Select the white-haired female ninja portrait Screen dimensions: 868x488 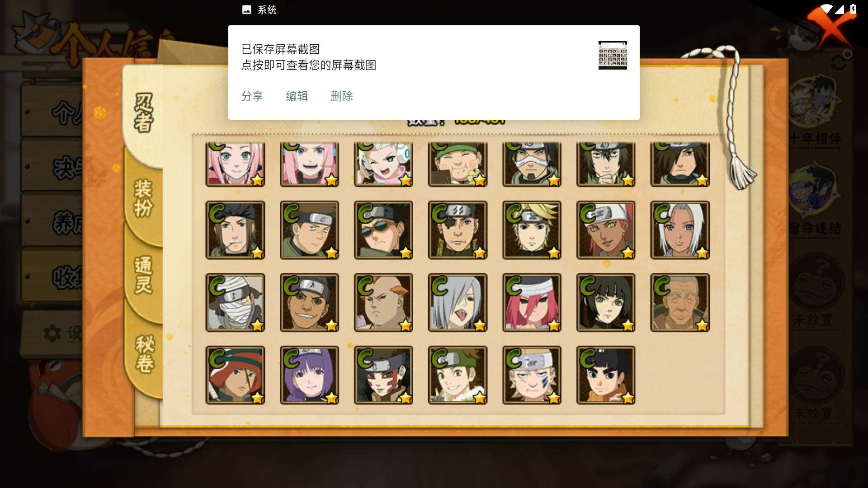pos(680,230)
